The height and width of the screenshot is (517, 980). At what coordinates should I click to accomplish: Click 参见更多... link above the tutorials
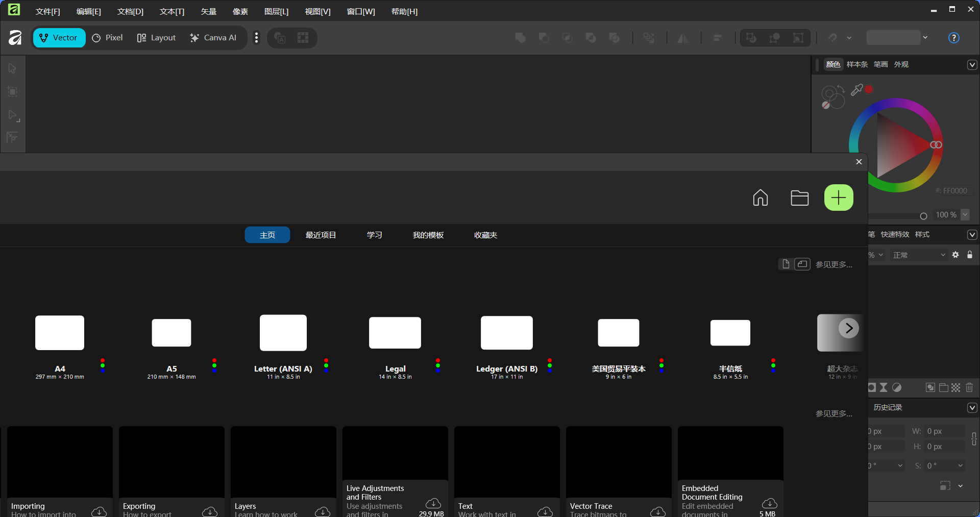834,413
